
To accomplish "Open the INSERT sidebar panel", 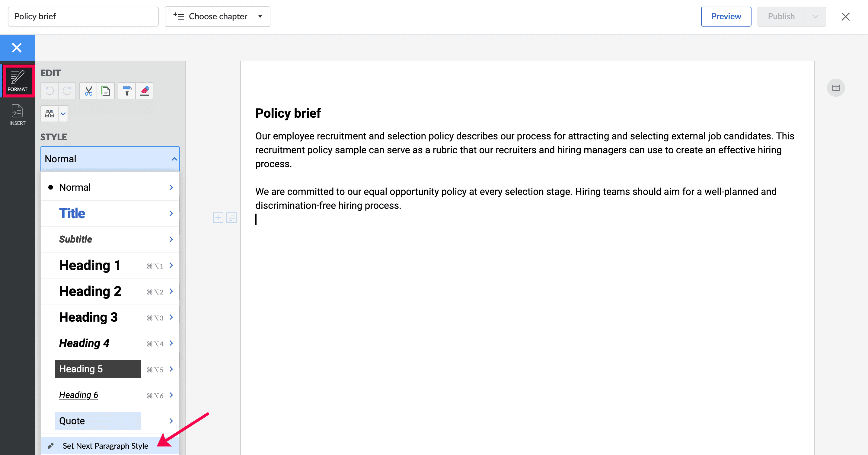I will coord(17,115).
